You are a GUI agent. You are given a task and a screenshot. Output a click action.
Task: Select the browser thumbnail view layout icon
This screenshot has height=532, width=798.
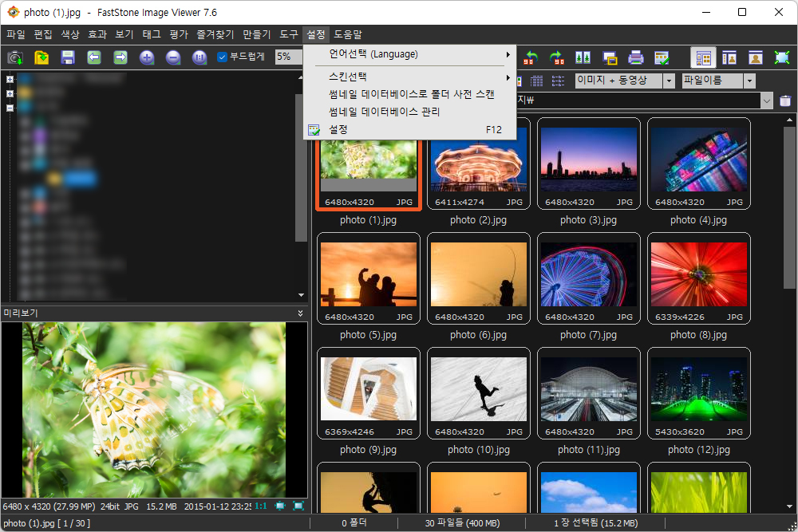tap(703, 57)
